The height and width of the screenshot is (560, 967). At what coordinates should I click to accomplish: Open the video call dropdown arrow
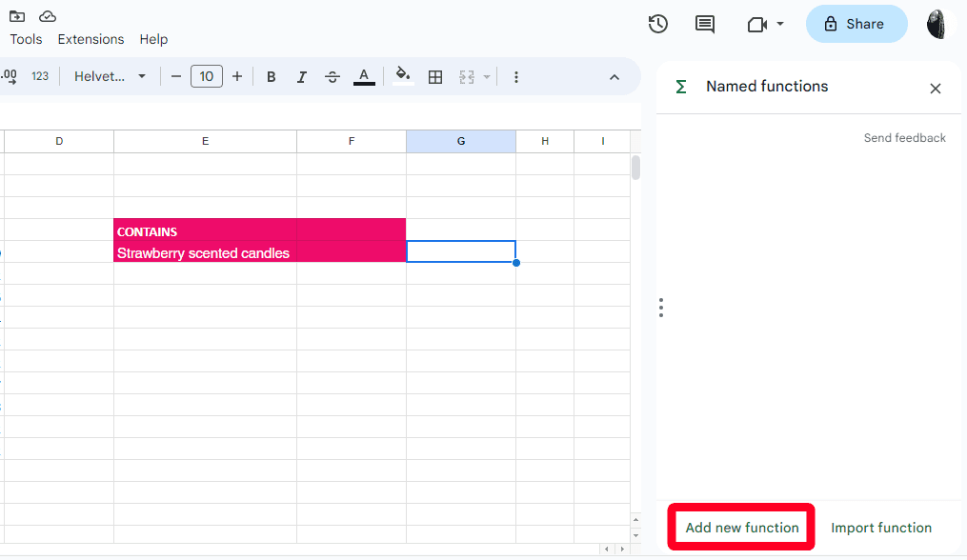(x=780, y=24)
